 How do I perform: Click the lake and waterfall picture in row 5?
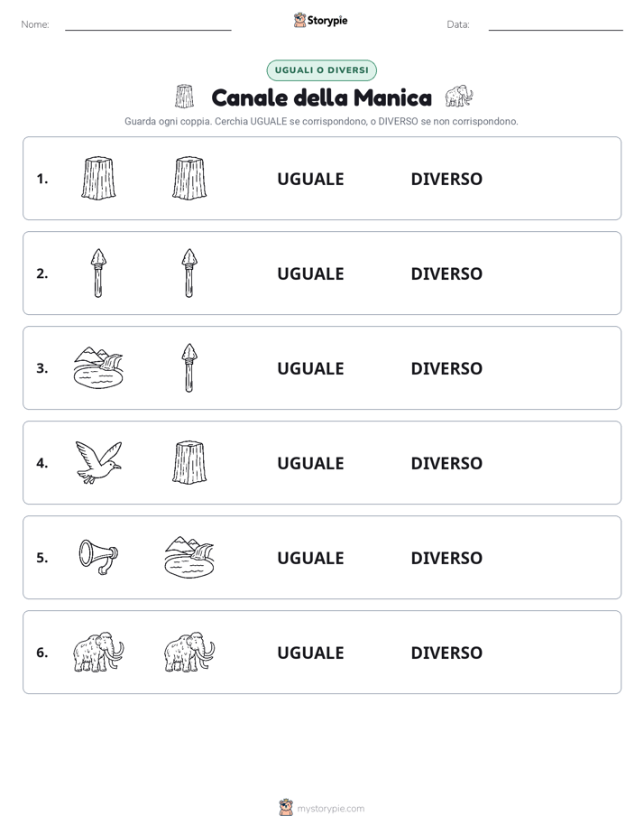tap(189, 557)
